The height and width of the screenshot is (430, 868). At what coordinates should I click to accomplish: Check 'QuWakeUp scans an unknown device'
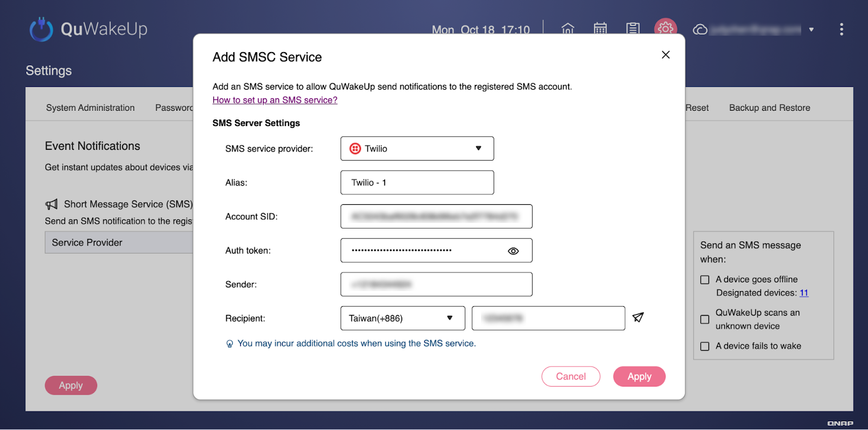[x=705, y=319]
